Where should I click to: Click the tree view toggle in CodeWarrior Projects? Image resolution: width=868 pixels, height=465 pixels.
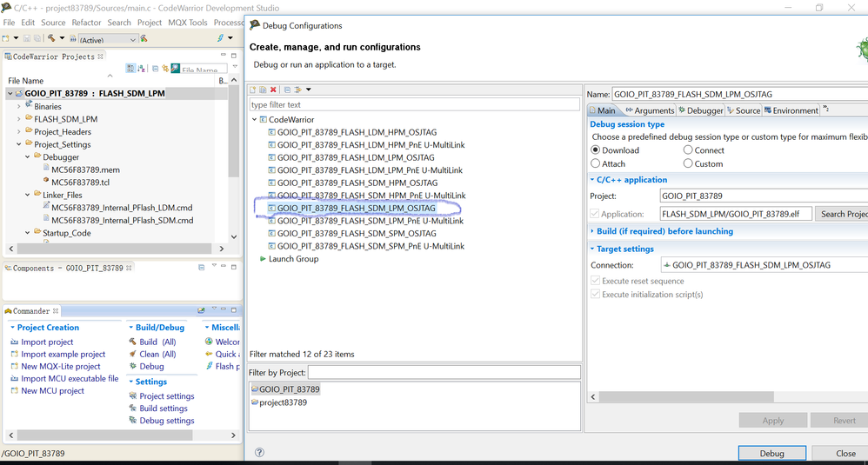[x=130, y=68]
